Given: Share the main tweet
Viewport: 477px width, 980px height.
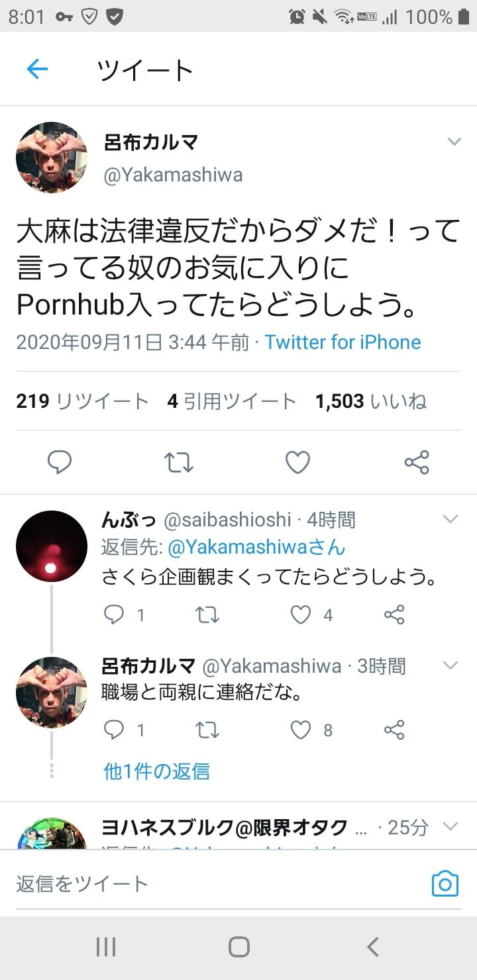Looking at the screenshot, I should point(417,462).
